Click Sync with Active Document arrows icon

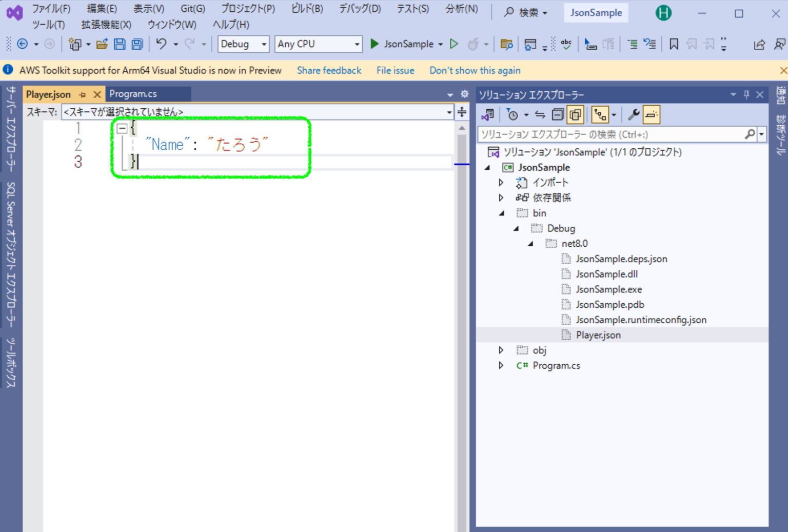[x=540, y=115]
